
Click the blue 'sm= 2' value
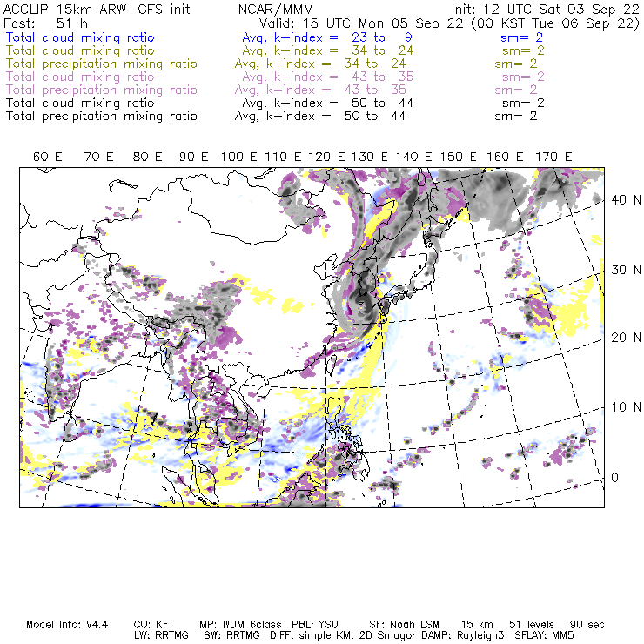(521, 37)
